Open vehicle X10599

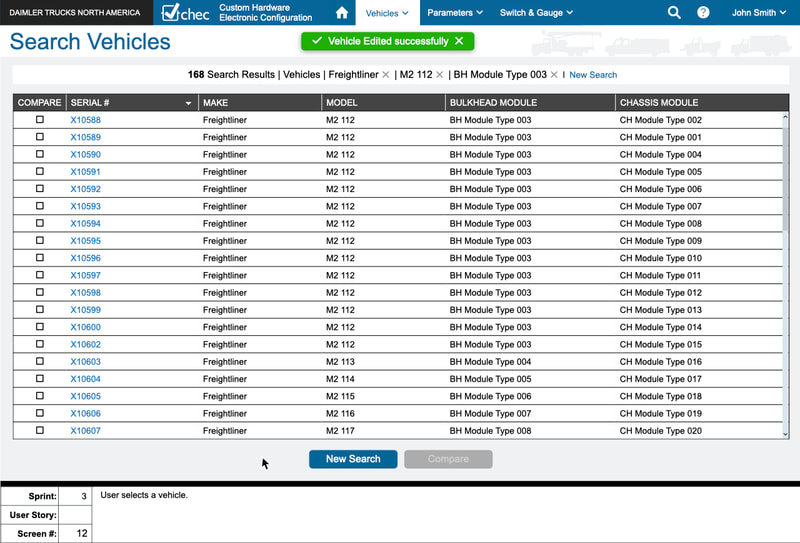(85, 310)
